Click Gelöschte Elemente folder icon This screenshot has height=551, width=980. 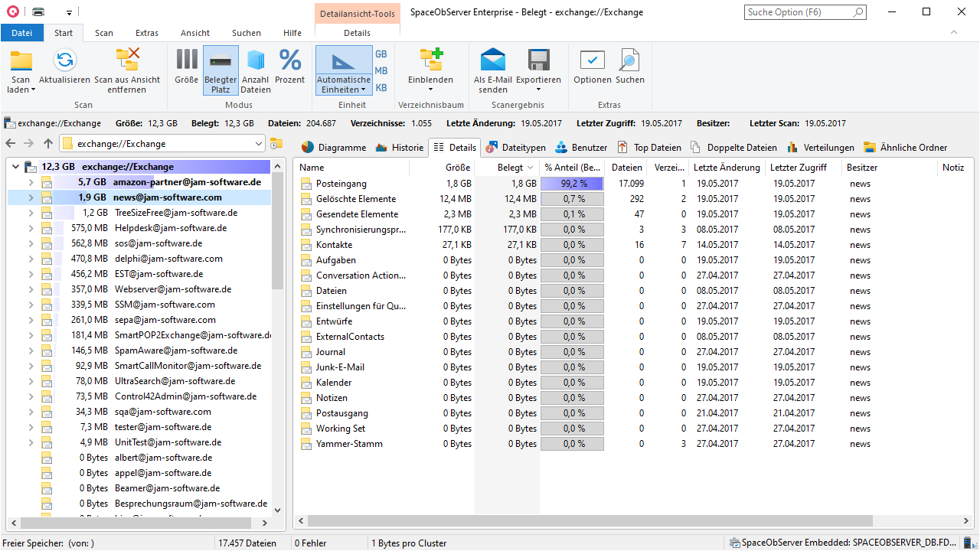point(306,199)
